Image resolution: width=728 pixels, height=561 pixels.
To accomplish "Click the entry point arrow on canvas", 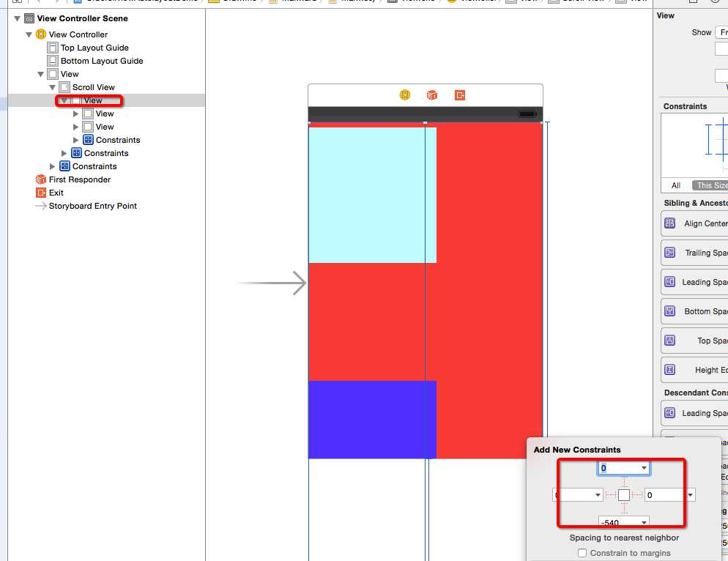I will click(272, 283).
